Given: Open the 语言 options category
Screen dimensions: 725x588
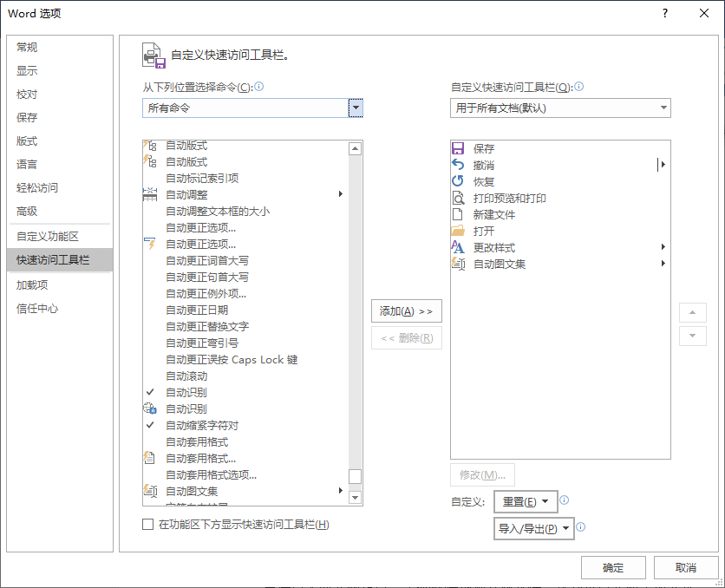Looking at the screenshot, I should tap(60, 164).
